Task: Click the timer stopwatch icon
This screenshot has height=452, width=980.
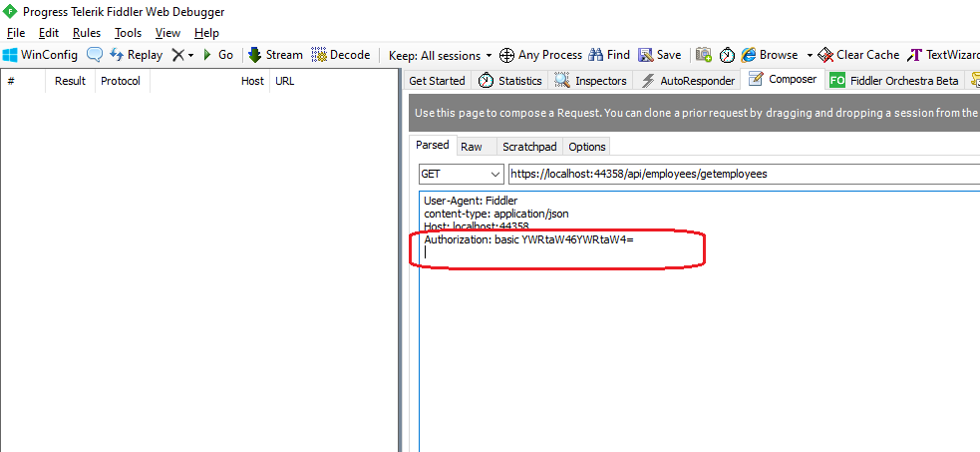Action: click(x=727, y=55)
